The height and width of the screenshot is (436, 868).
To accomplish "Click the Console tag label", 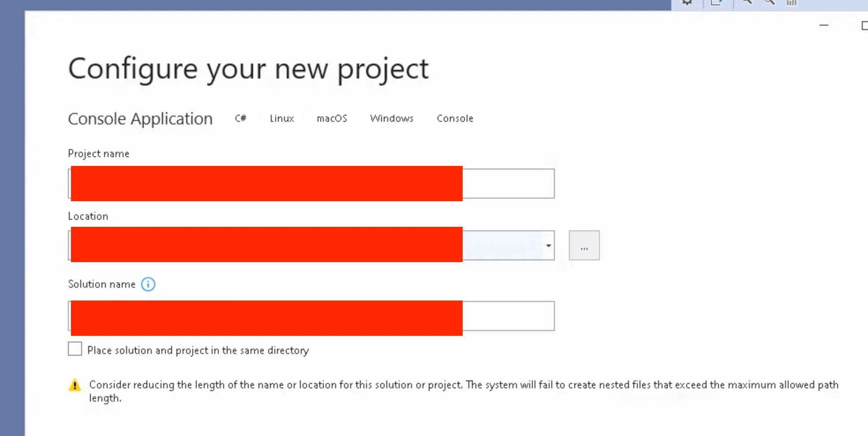I will [455, 118].
